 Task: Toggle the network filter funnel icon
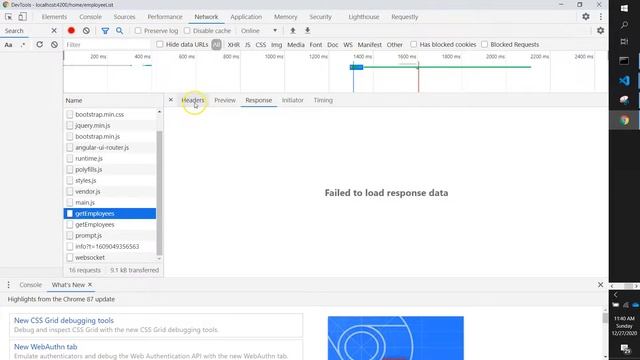click(x=105, y=31)
